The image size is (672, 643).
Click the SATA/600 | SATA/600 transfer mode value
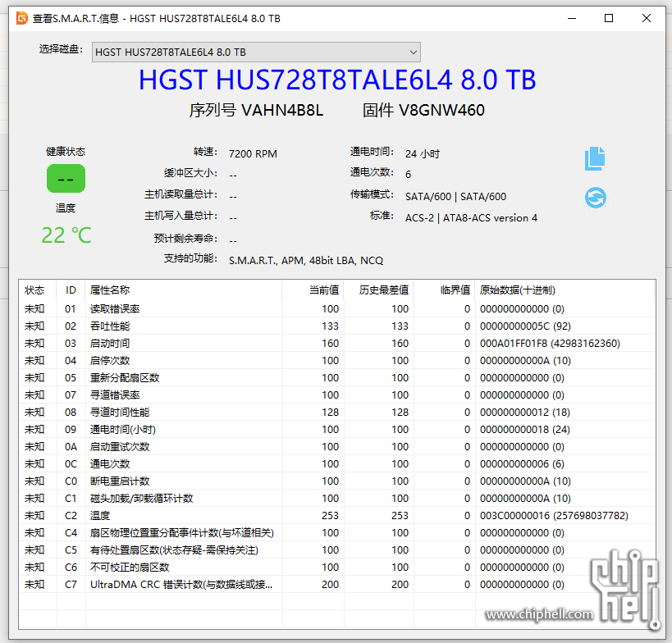pyautogui.click(x=455, y=197)
